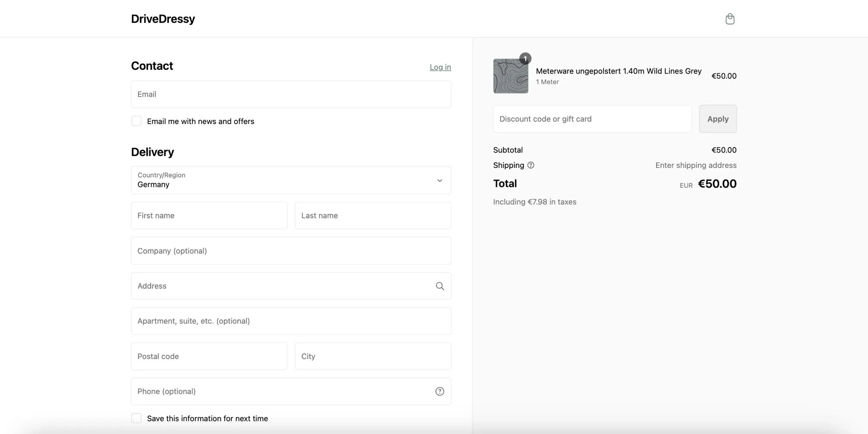Screen dimensions: 868x434
Task: Click the phone field help icon
Action: (440, 391)
